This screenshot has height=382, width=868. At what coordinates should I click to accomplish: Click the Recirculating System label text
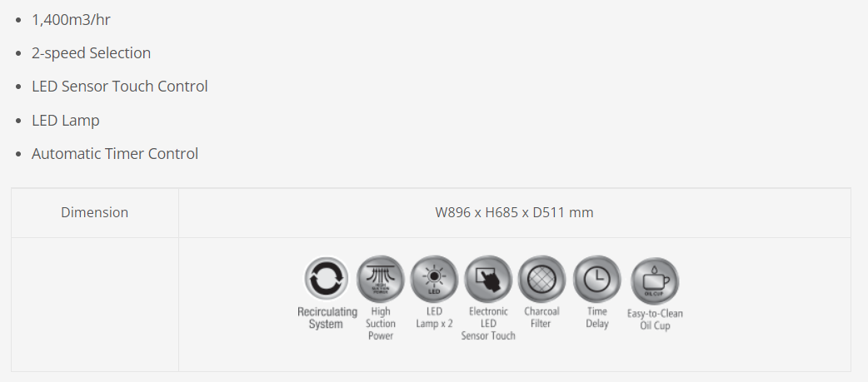tap(327, 318)
